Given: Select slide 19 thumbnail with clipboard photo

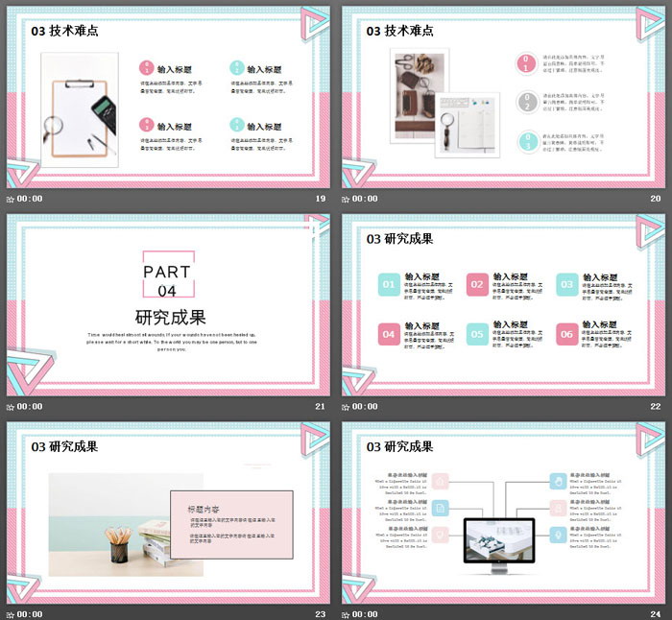Looking at the screenshot, I should coord(168,97).
